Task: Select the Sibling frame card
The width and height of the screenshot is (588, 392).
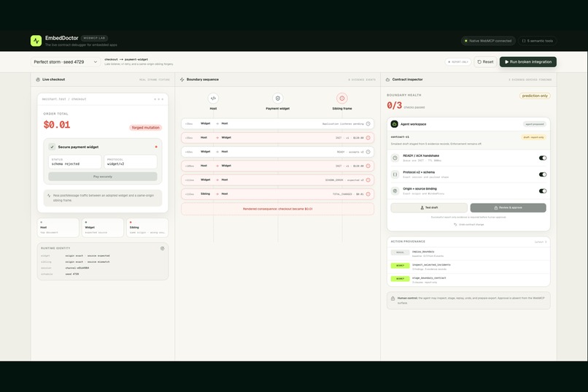Action: tap(147, 228)
